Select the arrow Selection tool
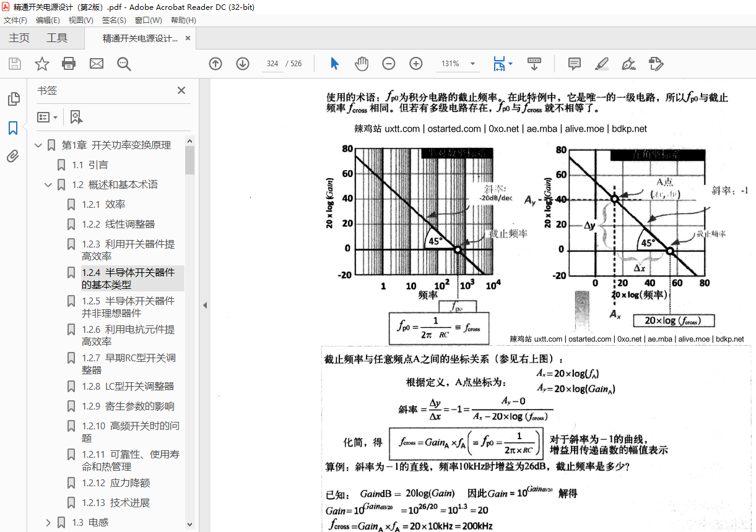Viewport: 756px width, 532px height. click(x=334, y=64)
